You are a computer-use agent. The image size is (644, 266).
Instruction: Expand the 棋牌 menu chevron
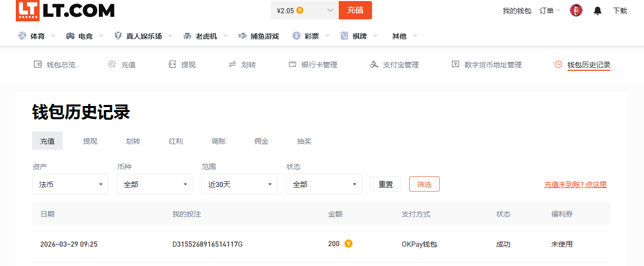(375, 36)
